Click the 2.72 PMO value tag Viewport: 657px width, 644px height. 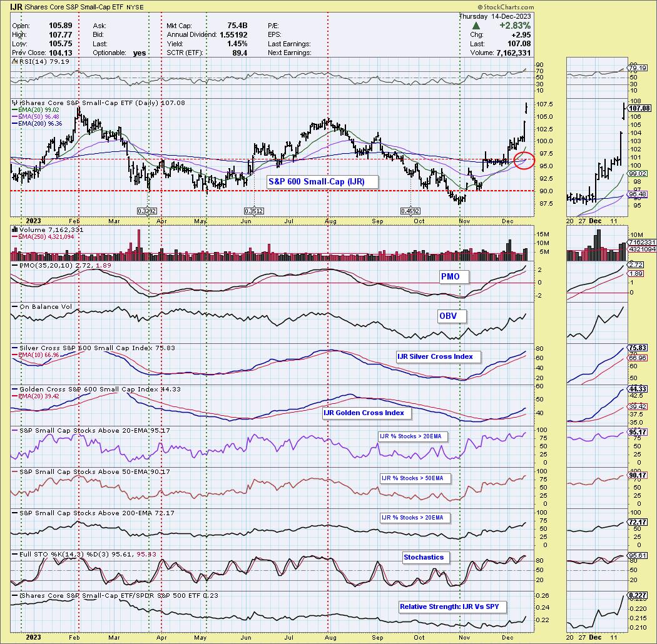[636, 264]
